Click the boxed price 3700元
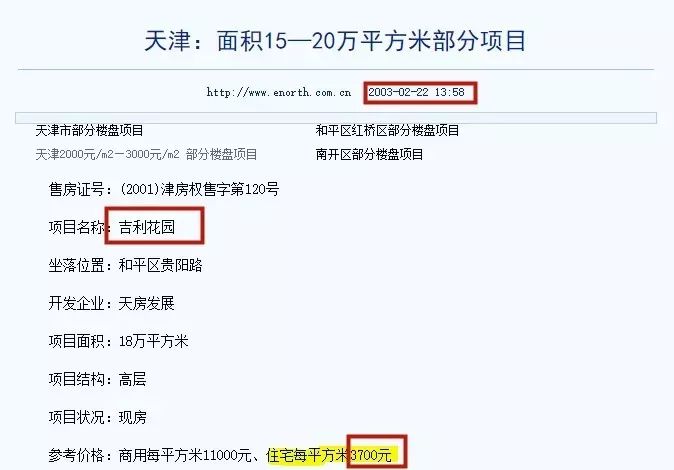The height and width of the screenshot is (470, 674). pos(371,455)
